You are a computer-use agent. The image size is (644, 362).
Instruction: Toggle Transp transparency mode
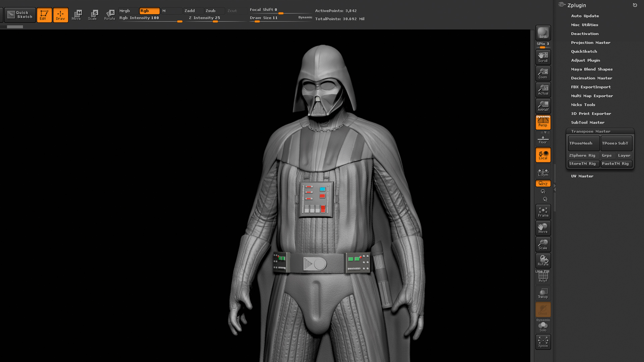[x=543, y=293]
